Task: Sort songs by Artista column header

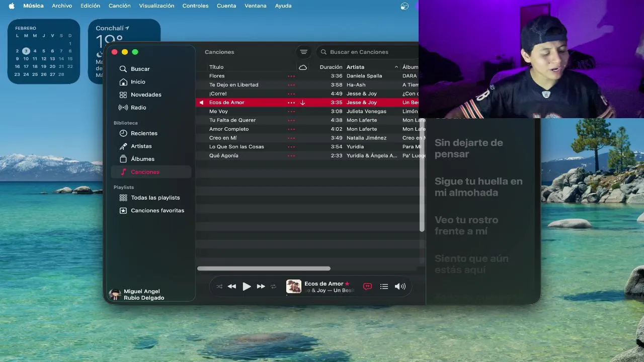Action: tap(355, 67)
